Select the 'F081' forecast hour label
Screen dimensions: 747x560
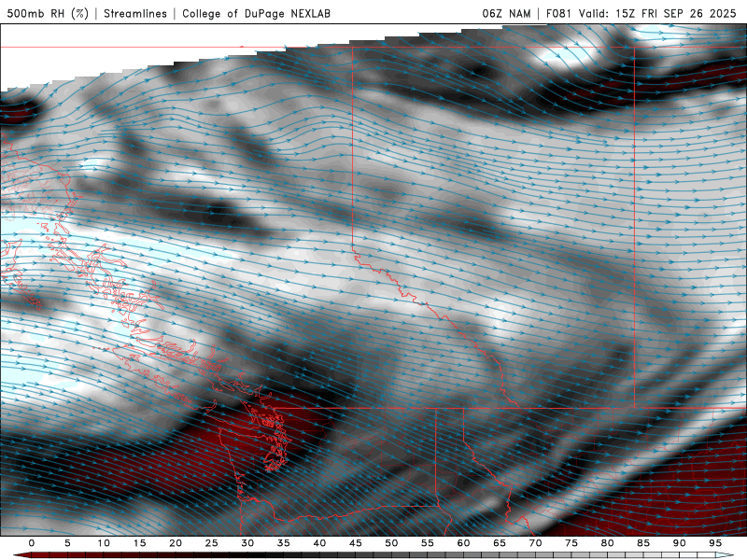559,13
